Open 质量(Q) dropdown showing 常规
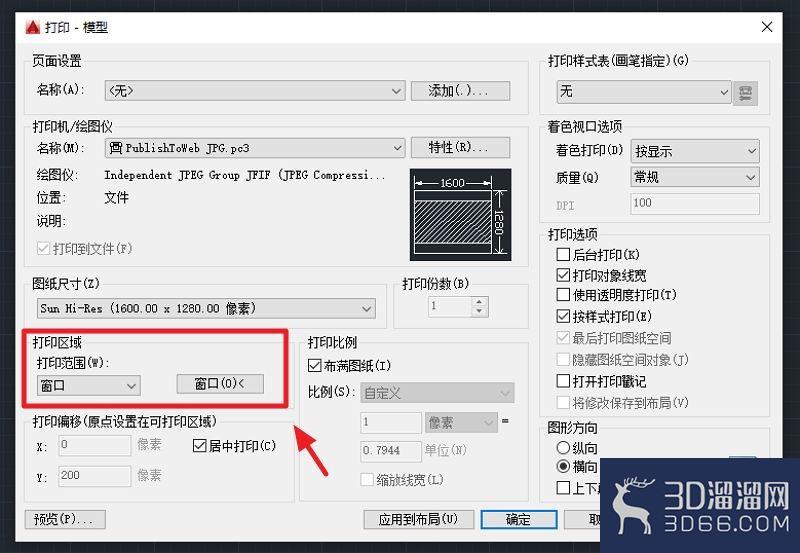800x553 pixels. coord(695,177)
